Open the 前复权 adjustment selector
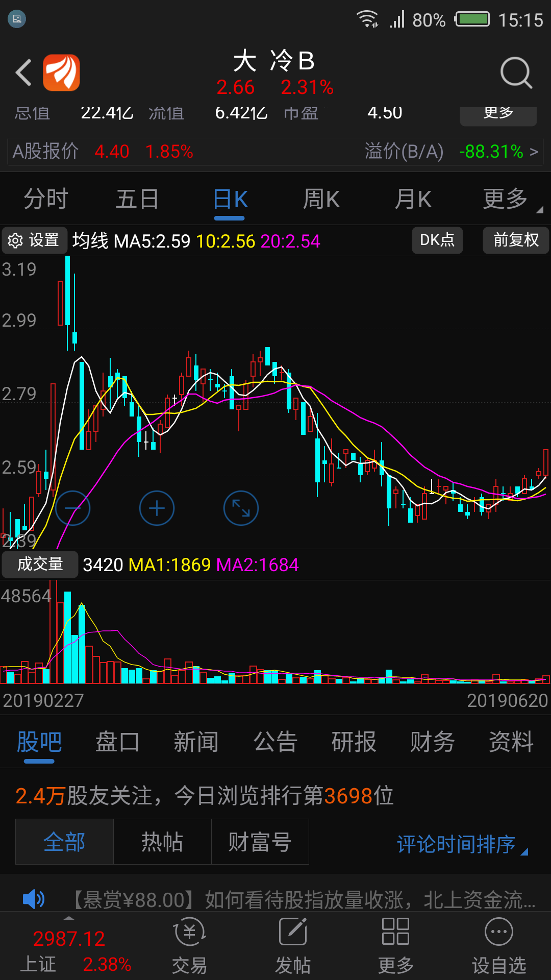Image resolution: width=551 pixels, height=980 pixels. [516, 240]
